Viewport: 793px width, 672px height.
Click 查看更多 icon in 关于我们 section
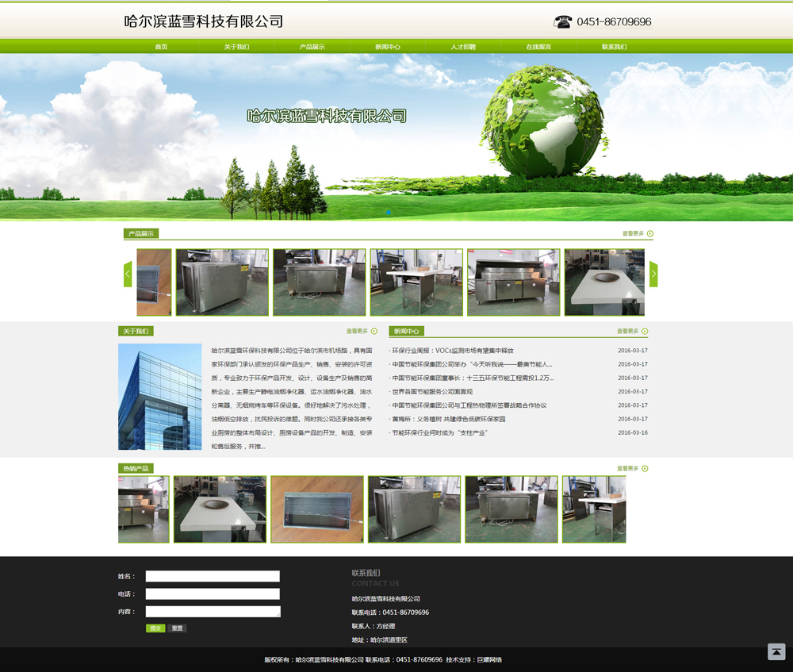pyautogui.click(x=374, y=332)
